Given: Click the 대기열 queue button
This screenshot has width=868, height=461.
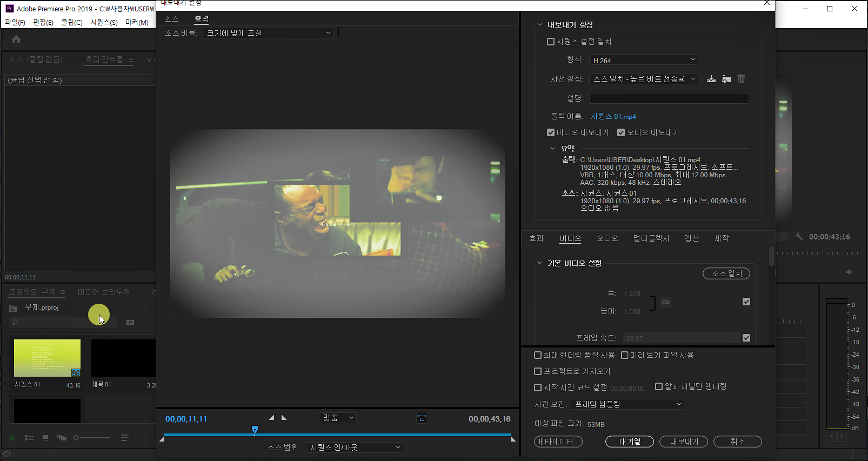Looking at the screenshot, I should pos(630,442).
